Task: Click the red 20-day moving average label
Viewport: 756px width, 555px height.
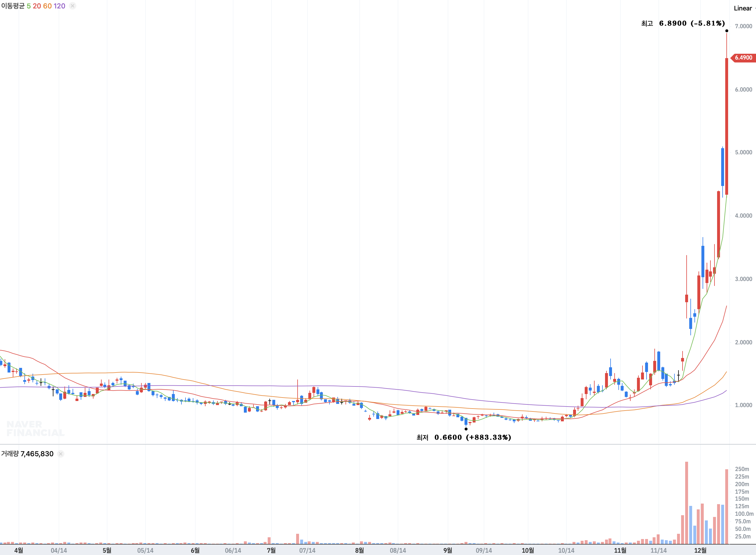Action: tap(37, 6)
